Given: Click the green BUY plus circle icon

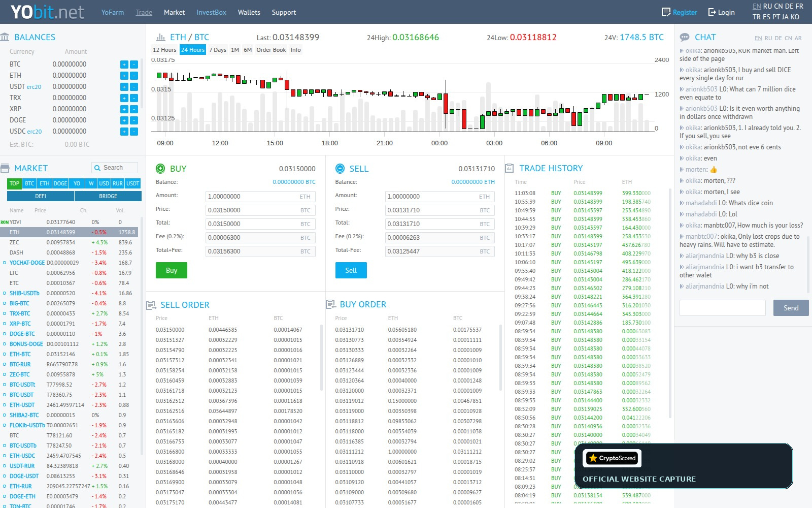Looking at the screenshot, I should (x=160, y=168).
